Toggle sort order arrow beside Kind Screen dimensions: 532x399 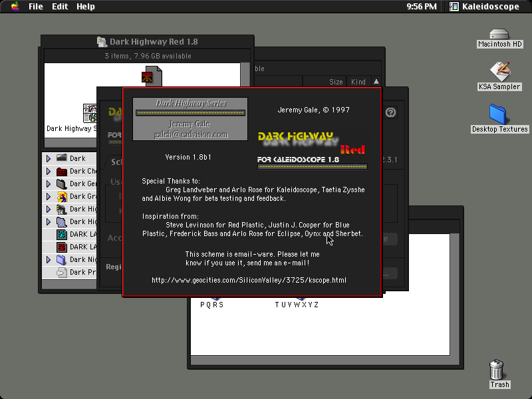376,82
